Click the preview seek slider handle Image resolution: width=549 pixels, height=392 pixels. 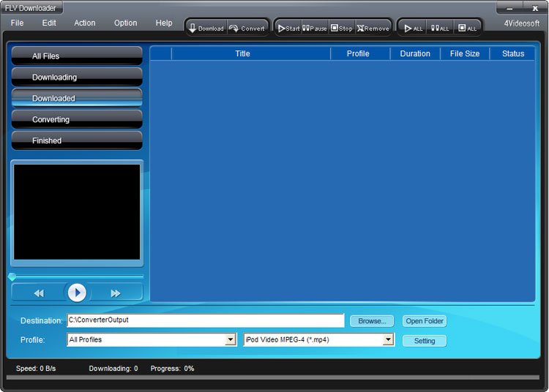point(12,277)
